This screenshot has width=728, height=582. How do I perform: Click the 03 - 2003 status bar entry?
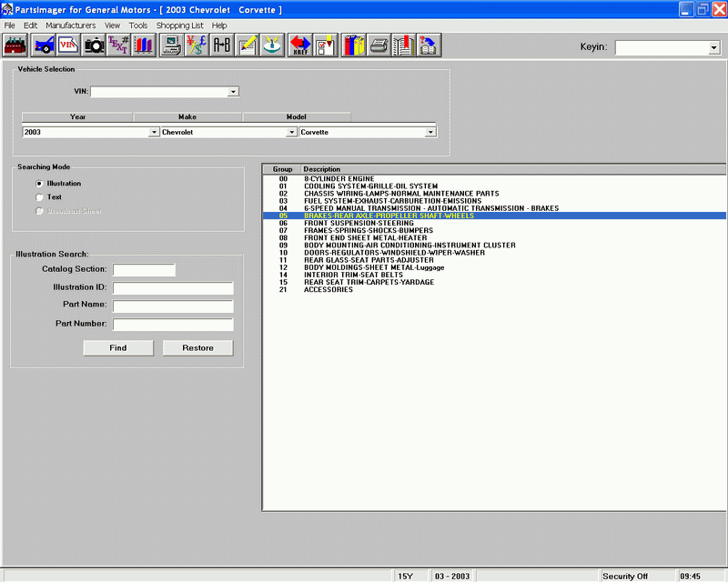[x=452, y=577]
